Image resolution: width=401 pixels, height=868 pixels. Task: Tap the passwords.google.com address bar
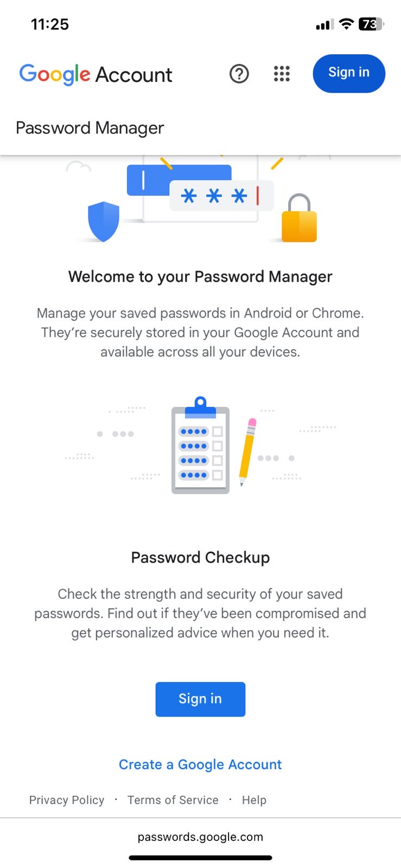[200, 837]
